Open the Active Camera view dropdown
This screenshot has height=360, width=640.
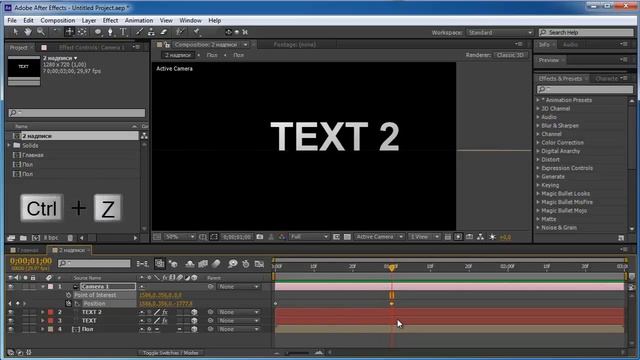(379, 237)
